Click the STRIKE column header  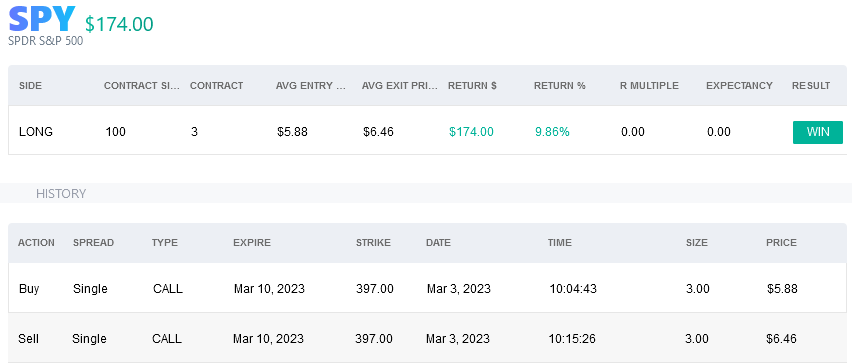point(373,243)
